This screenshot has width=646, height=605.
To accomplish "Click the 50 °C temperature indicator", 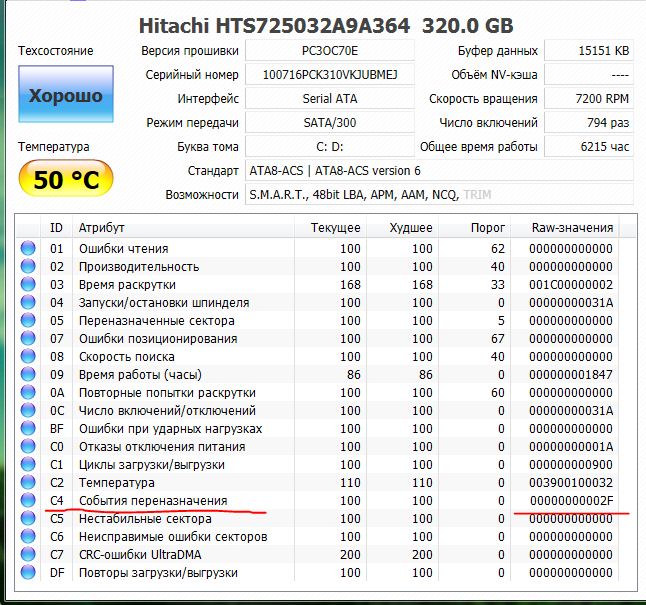I will pos(66,179).
